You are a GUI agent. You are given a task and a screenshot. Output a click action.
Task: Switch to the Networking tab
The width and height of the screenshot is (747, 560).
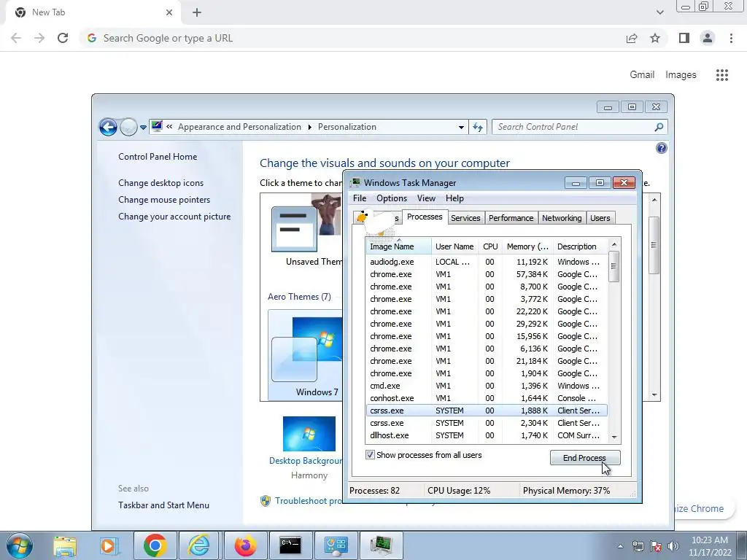click(562, 218)
